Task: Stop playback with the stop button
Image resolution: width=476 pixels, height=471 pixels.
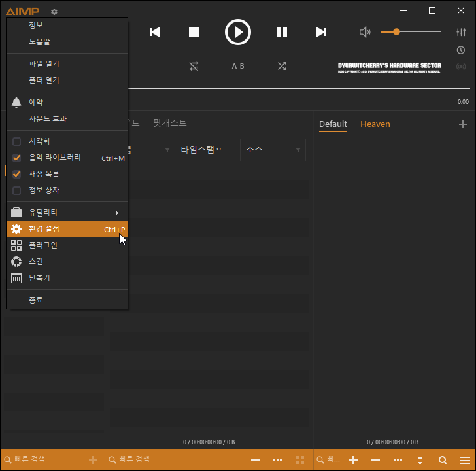Action: coord(194,32)
